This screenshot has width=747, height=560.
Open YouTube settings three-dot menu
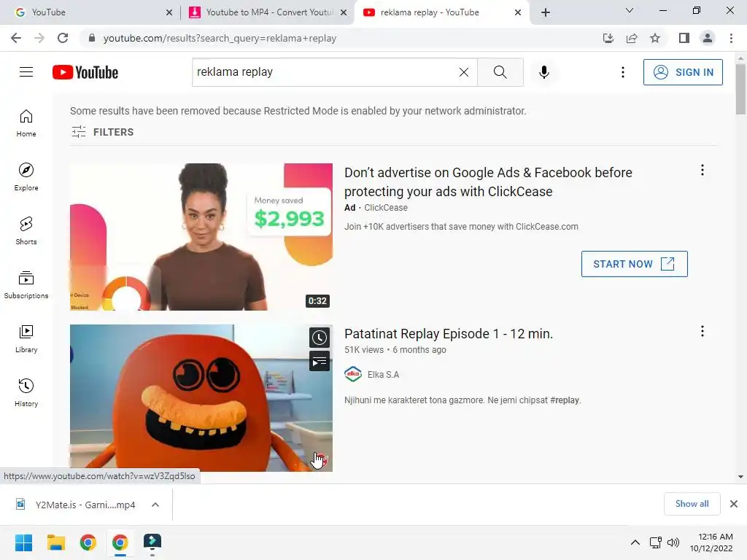623,72
